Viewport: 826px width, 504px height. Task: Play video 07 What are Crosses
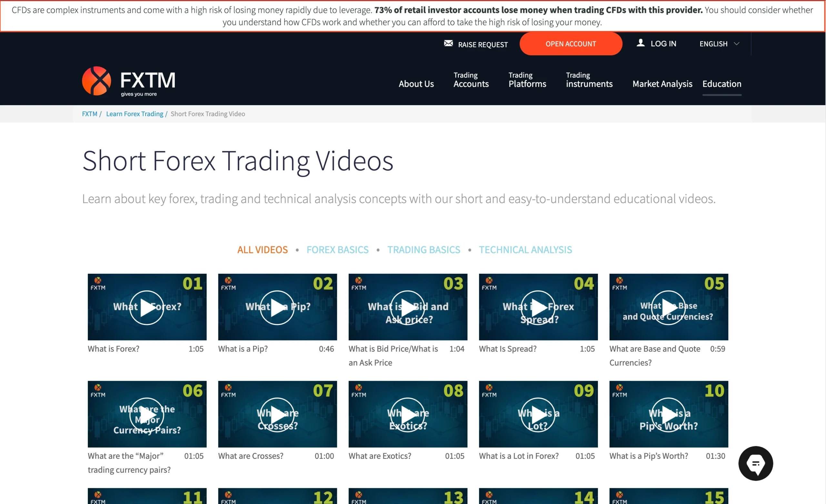coord(277,415)
